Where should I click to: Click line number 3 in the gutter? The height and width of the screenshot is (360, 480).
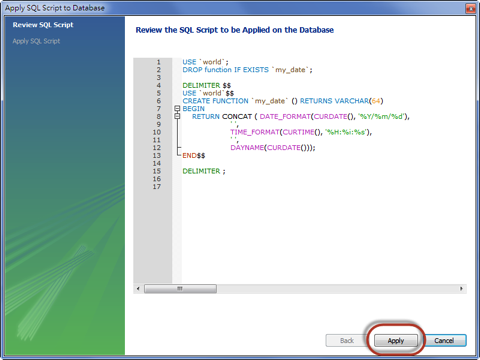159,78
